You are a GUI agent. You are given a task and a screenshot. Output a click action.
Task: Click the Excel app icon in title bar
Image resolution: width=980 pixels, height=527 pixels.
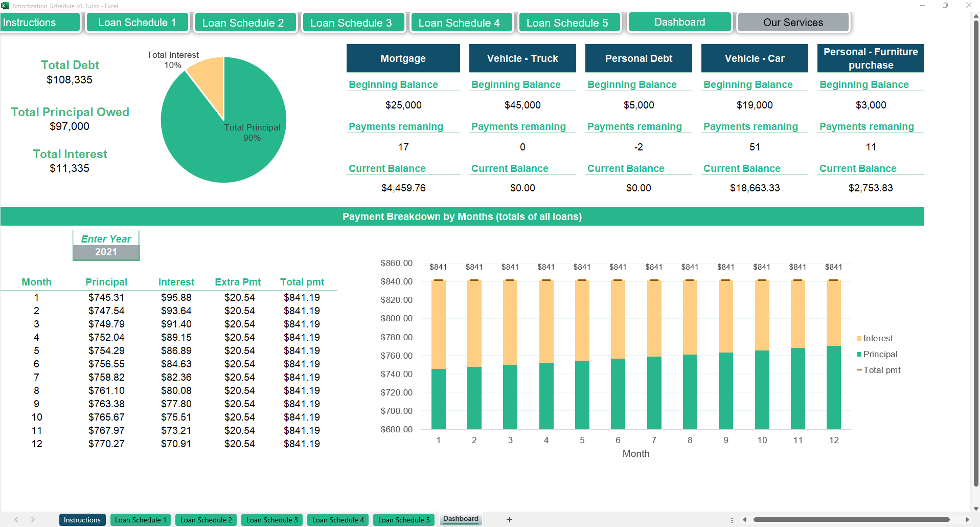(5, 6)
